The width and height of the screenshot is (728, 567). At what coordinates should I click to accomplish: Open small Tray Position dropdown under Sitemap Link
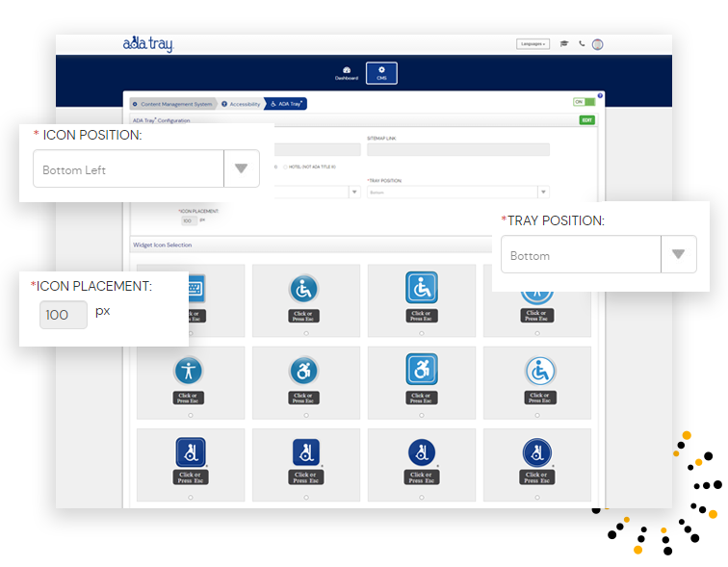click(x=458, y=193)
